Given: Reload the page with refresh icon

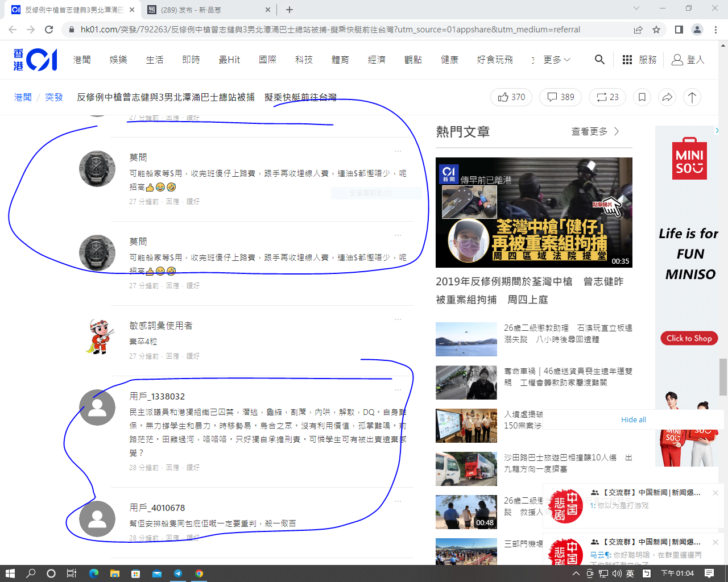Looking at the screenshot, I should (49, 30).
